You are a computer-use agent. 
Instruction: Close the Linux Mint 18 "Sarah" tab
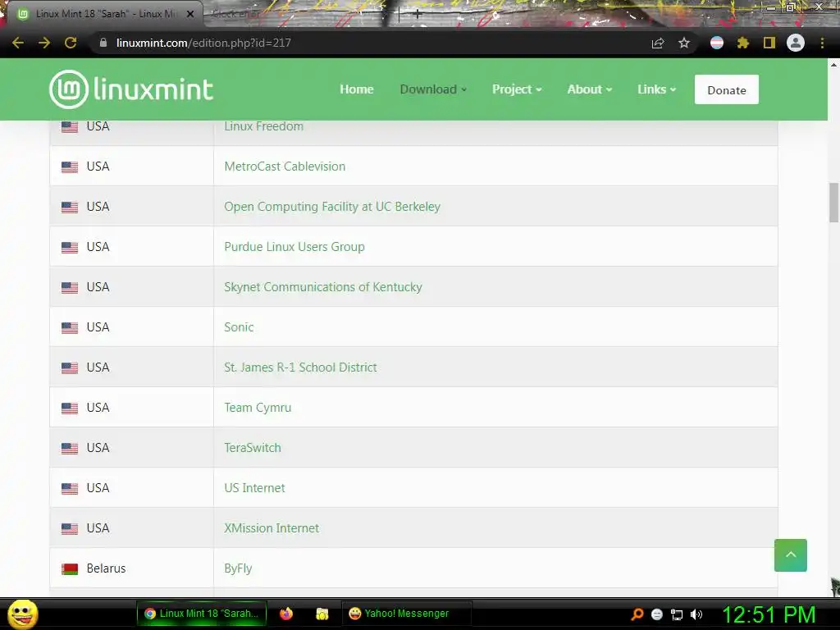[x=190, y=14]
